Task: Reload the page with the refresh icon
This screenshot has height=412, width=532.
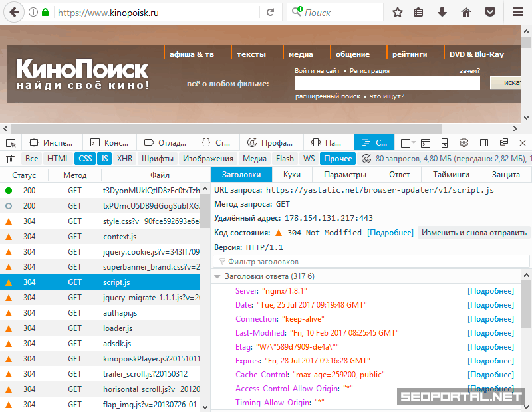Action: pyautogui.click(x=270, y=12)
